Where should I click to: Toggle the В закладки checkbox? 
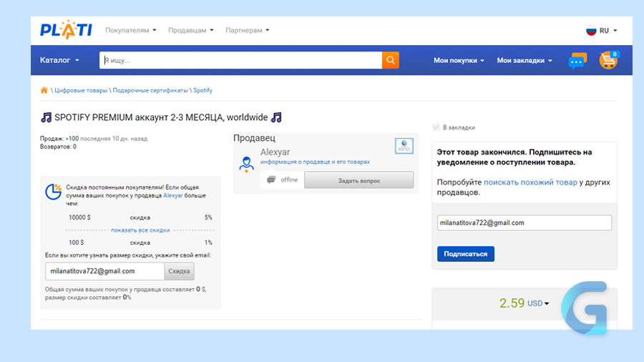(x=436, y=127)
